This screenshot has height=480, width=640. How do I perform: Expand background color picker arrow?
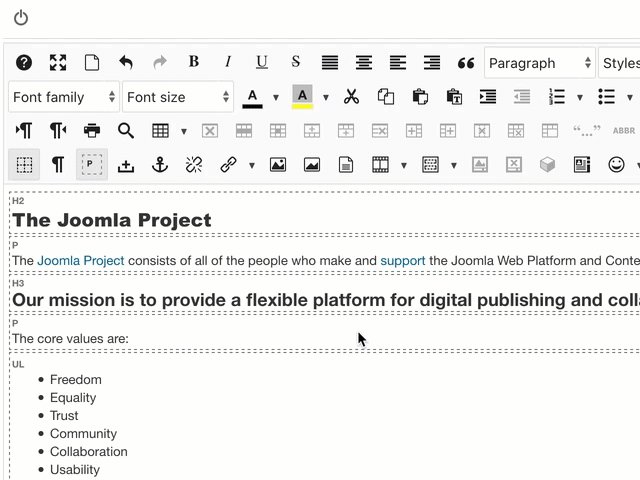pyautogui.click(x=326, y=98)
